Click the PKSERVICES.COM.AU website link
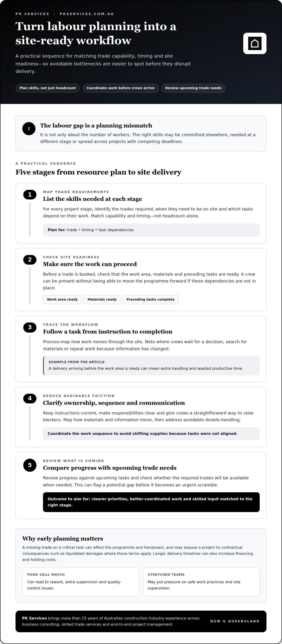This screenshot has height=644, width=282. (87, 14)
